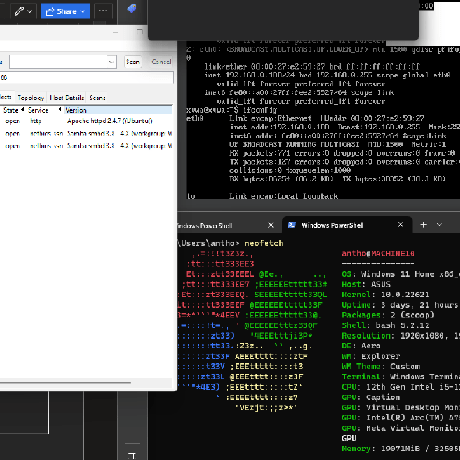Screen dimensions: 460x460
Task: Click the nmap command input field
Action: (87, 78)
